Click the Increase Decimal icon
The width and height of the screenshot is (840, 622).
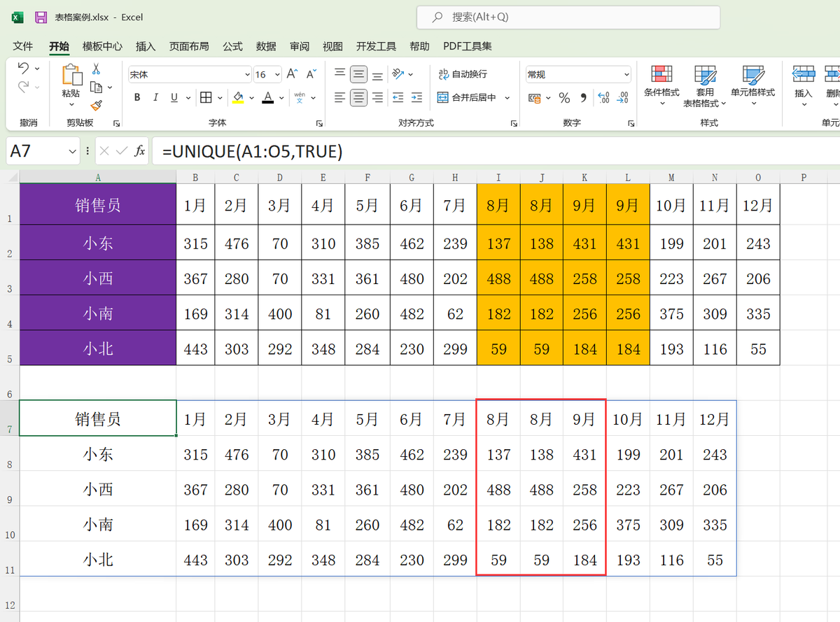[x=604, y=97]
